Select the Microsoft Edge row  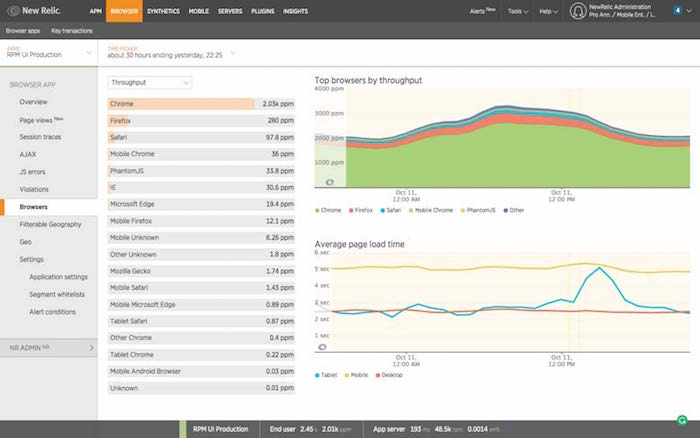pyautogui.click(x=201, y=204)
